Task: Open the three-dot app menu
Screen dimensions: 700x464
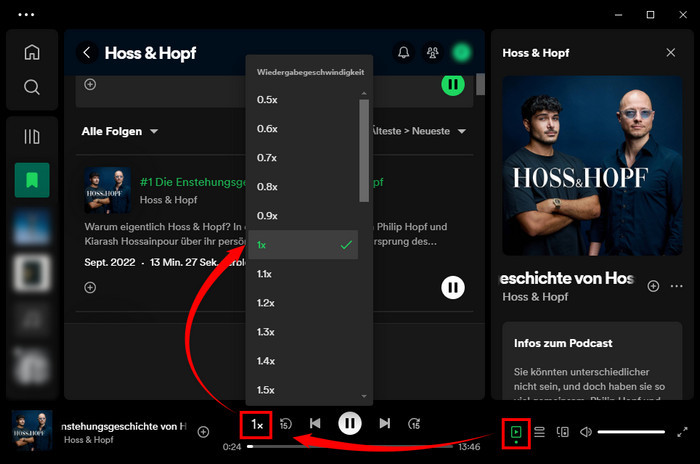Action: [26, 14]
